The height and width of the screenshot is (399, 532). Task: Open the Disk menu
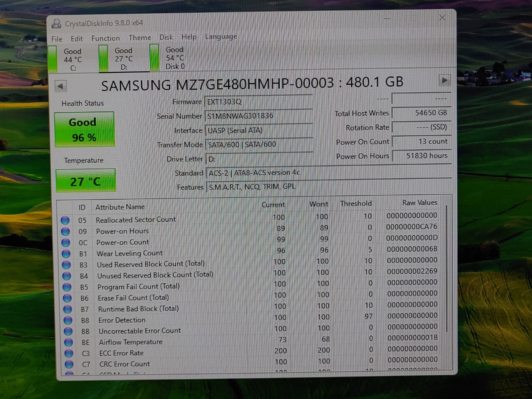coord(166,37)
